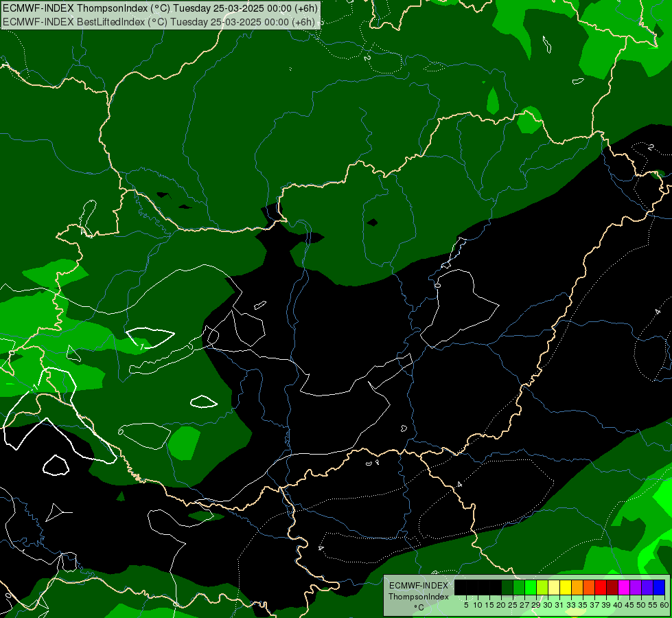Click the legend label "ThompsonIndex"

tap(419, 597)
